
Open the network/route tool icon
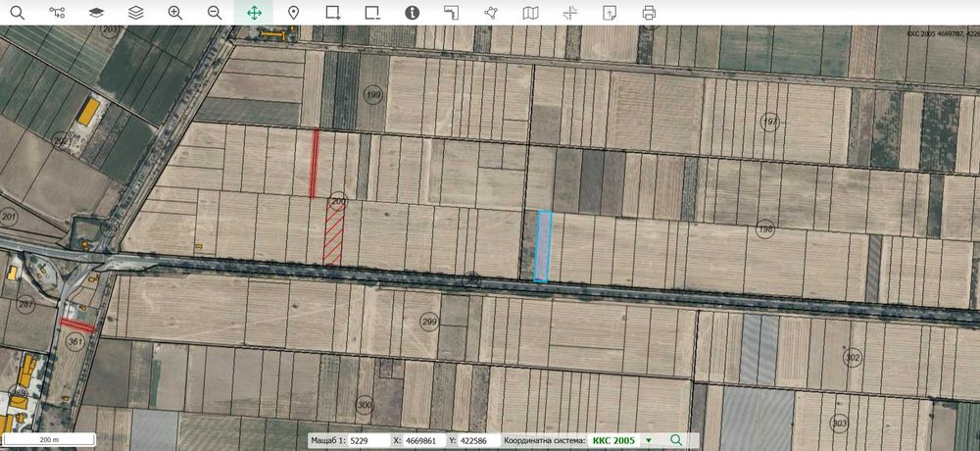point(57,13)
